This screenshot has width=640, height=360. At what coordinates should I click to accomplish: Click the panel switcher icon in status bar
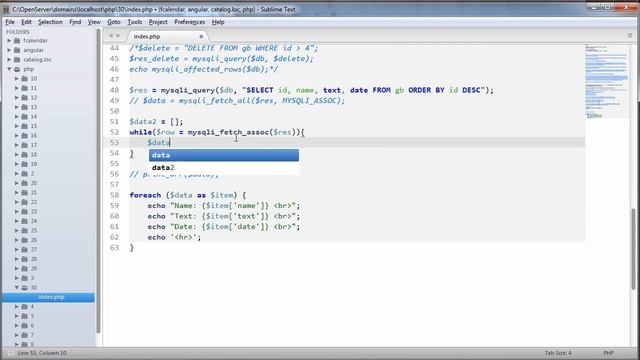[10, 353]
